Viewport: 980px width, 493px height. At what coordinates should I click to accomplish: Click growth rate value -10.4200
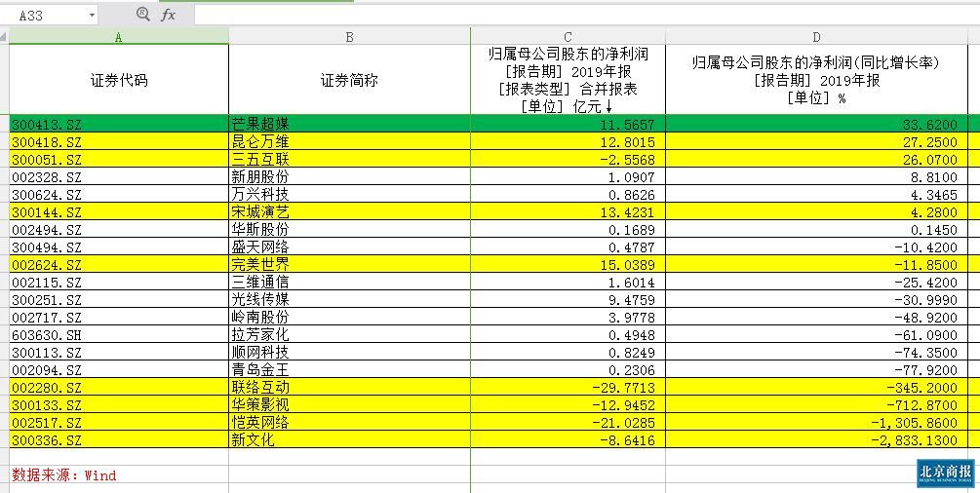click(x=816, y=246)
